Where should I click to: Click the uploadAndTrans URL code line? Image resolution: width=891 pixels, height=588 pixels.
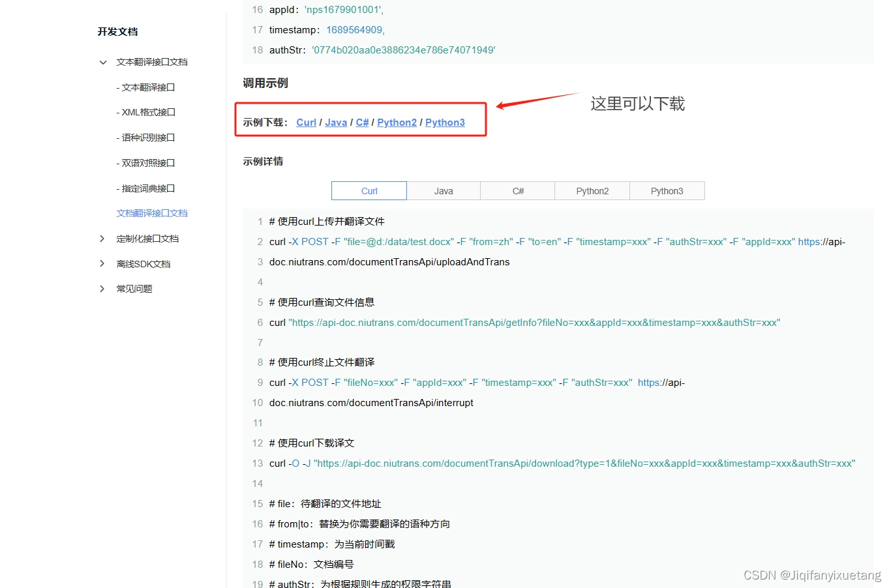click(389, 262)
